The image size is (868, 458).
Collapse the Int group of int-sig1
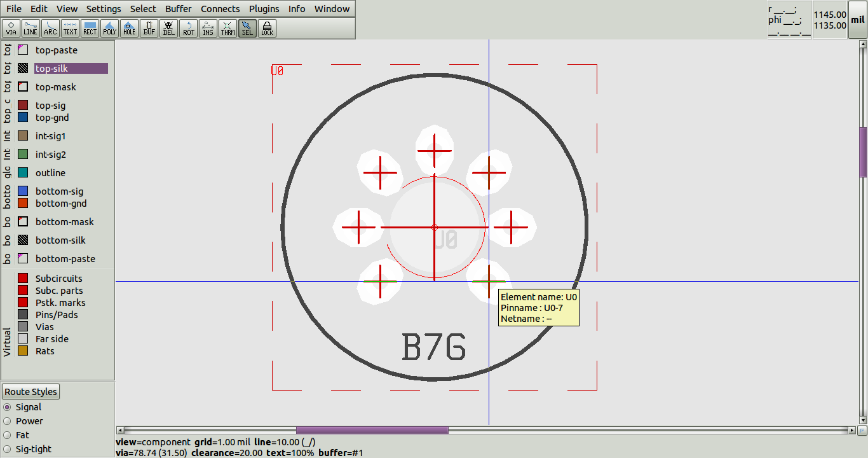click(x=7, y=136)
